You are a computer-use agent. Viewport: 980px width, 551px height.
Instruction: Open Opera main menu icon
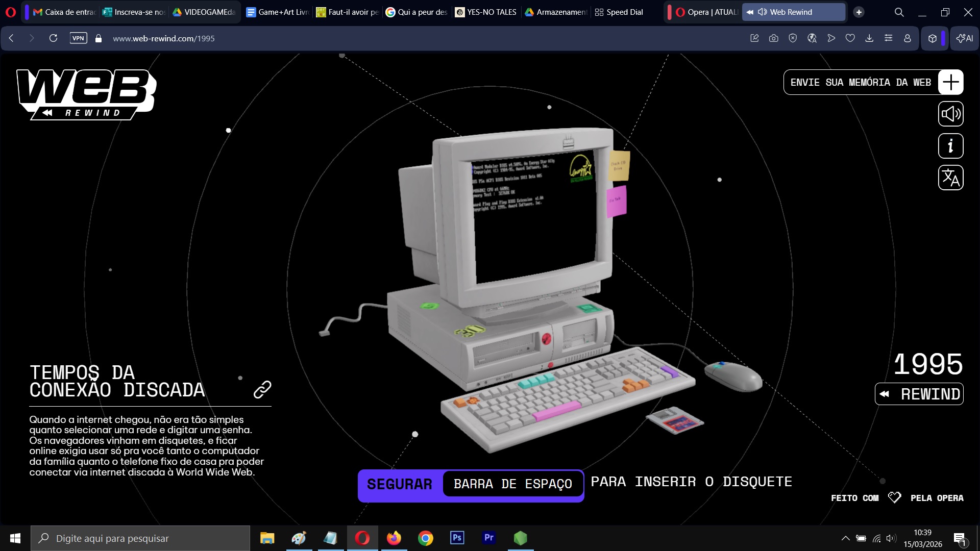click(10, 12)
